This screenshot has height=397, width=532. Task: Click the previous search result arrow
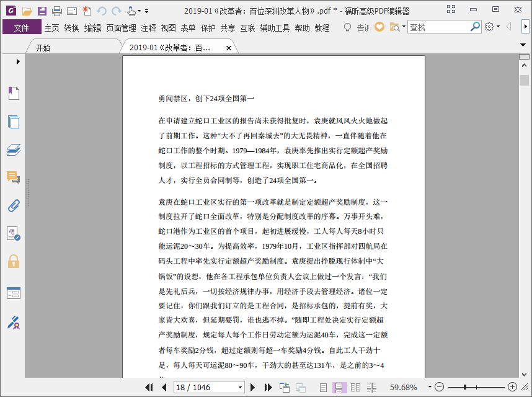pos(508,27)
